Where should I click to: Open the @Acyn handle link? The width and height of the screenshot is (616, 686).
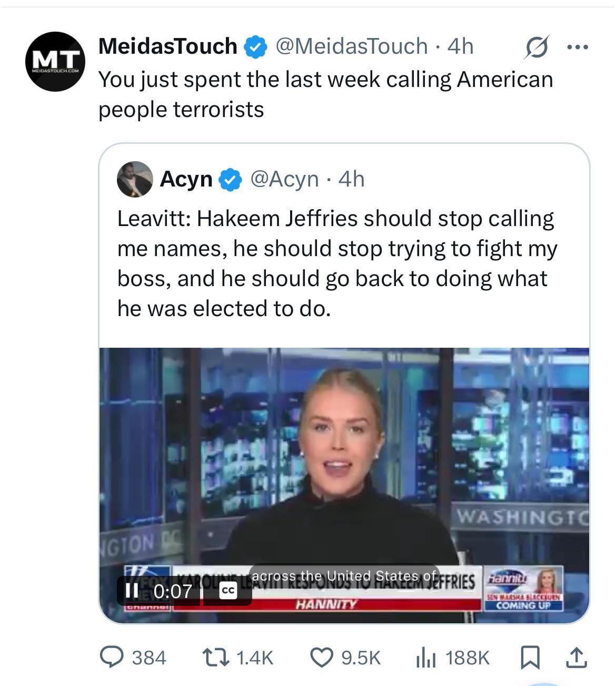click(284, 179)
